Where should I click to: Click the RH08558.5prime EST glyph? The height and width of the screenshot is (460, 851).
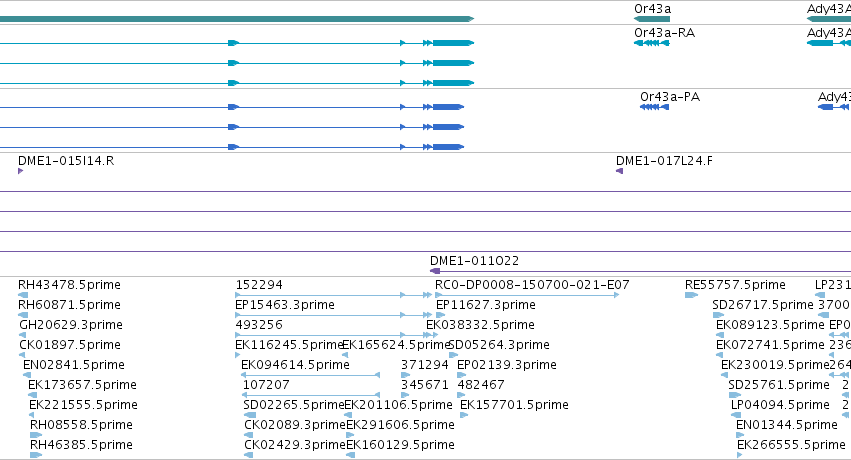pos(36,435)
